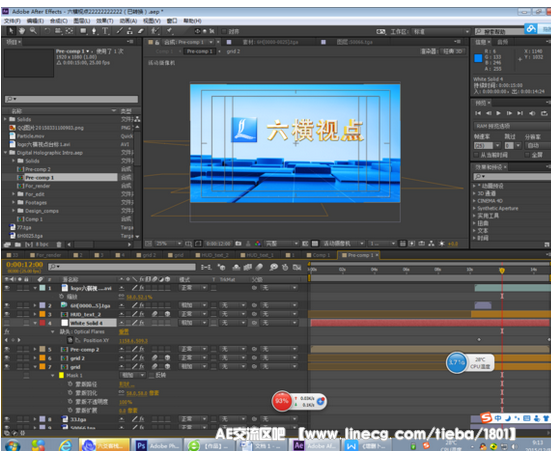Expand the Solids folder in Project panel
Viewport: 551px width, 451px height.
5,119
